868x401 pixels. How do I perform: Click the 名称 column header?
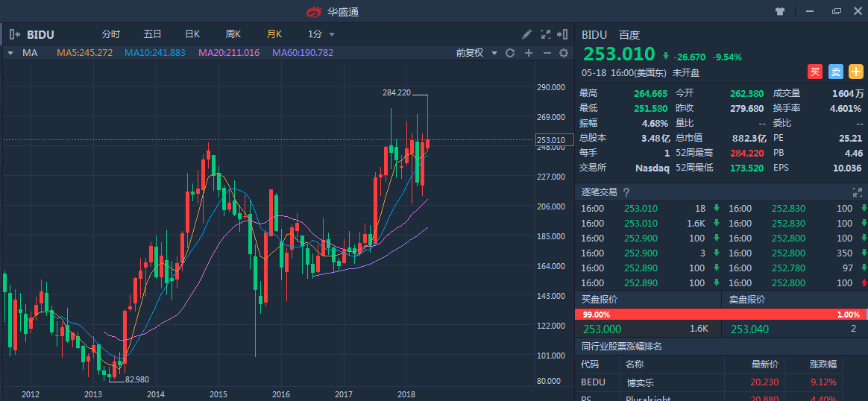point(635,364)
